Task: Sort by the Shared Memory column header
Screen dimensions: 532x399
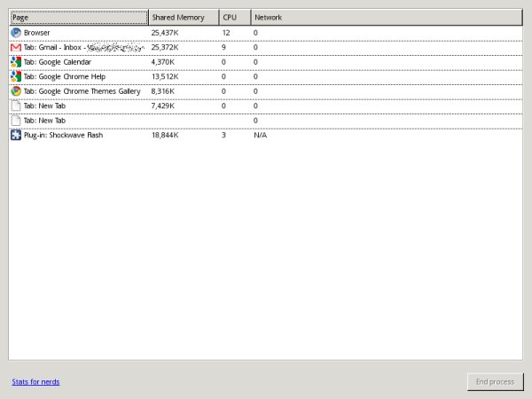Action: [184, 18]
